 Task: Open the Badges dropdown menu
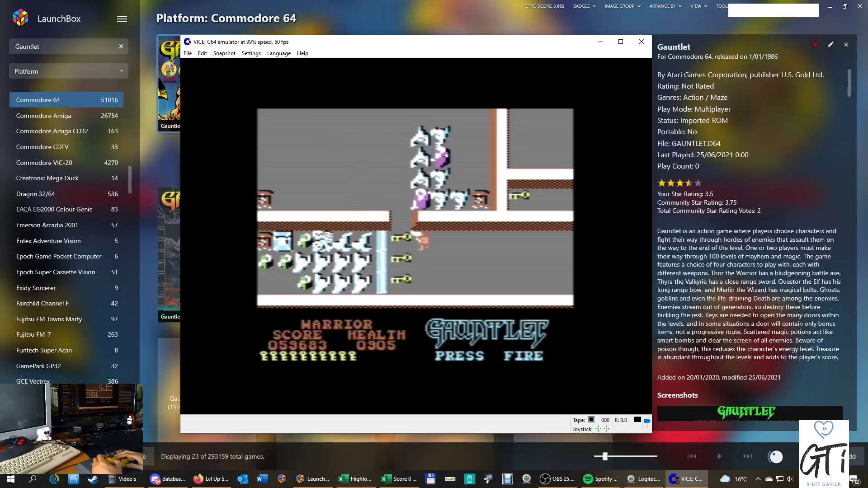point(584,6)
